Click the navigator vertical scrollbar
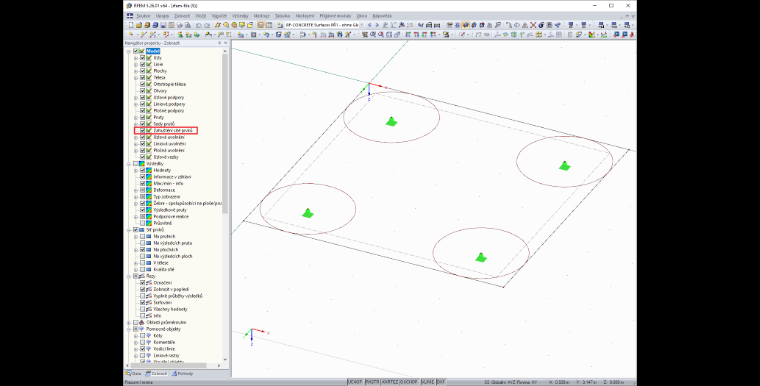Screen dimensions: 760x386 tap(225, 133)
